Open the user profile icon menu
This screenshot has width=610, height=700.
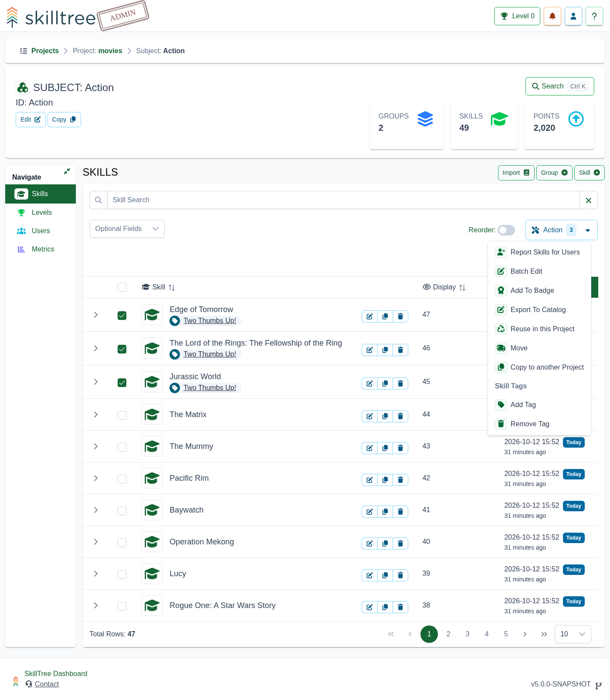(573, 16)
